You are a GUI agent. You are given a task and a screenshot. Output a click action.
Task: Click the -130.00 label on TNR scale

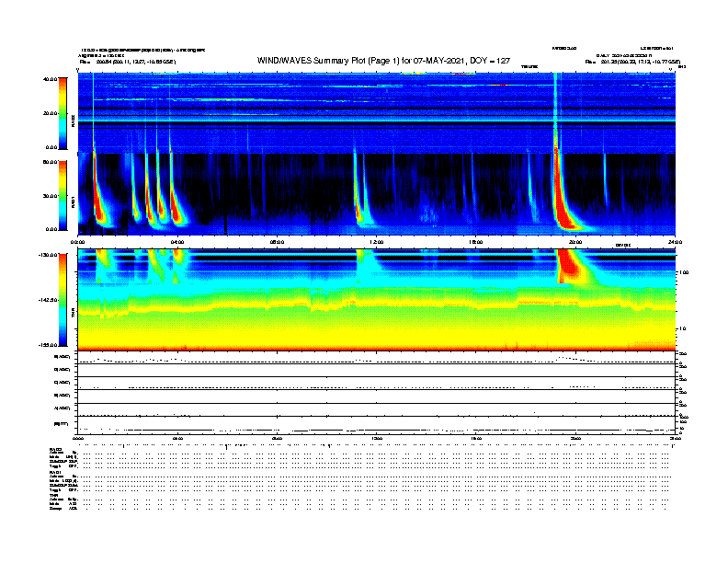point(49,255)
